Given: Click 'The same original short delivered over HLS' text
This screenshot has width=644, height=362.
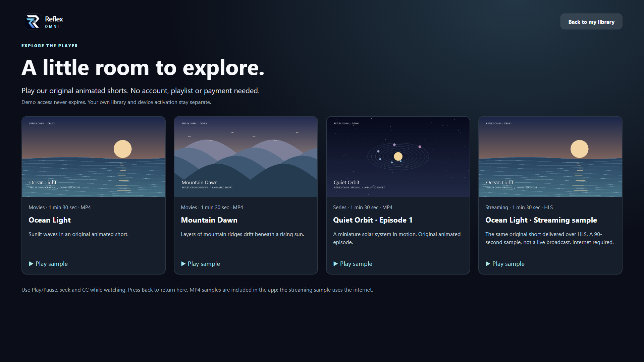Looking at the screenshot, I should pyautogui.click(x=549, y=238).
